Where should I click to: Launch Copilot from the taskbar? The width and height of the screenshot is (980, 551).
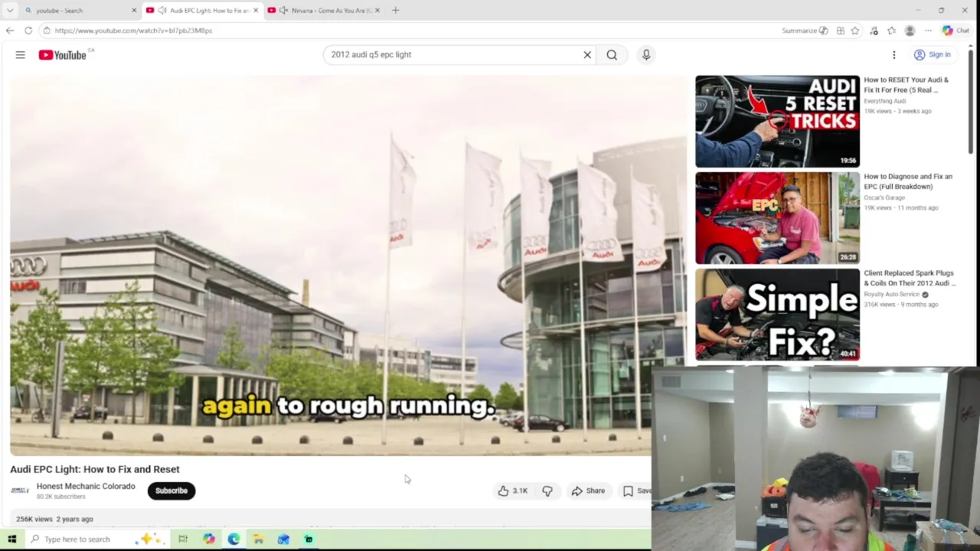click(209, 539)
